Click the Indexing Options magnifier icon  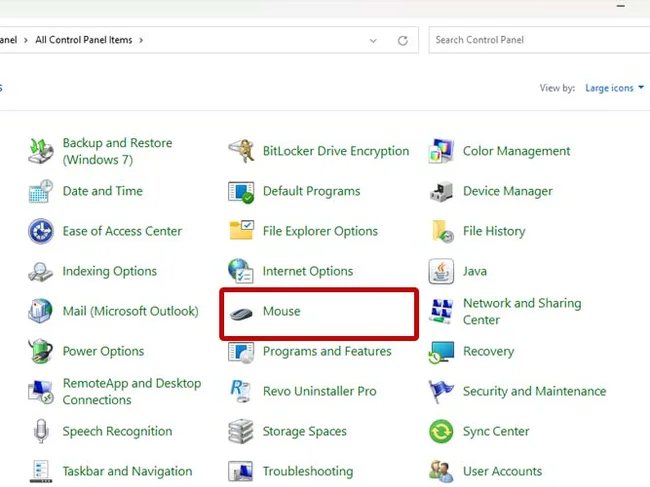(41, 271)
